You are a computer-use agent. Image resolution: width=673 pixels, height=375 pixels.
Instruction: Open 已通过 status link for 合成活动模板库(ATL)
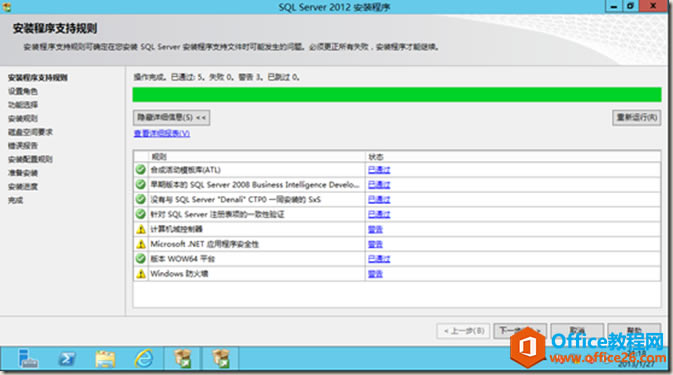(x=379, y=170)
